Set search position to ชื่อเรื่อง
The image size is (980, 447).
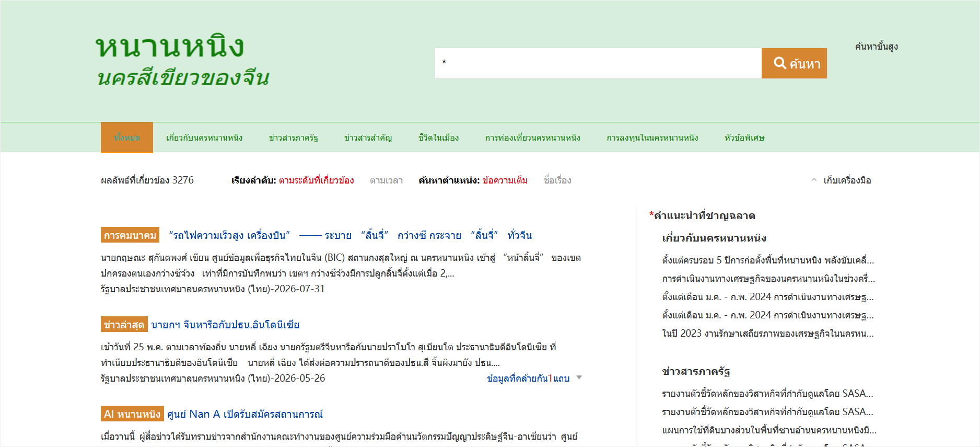[x=557, y=180]
